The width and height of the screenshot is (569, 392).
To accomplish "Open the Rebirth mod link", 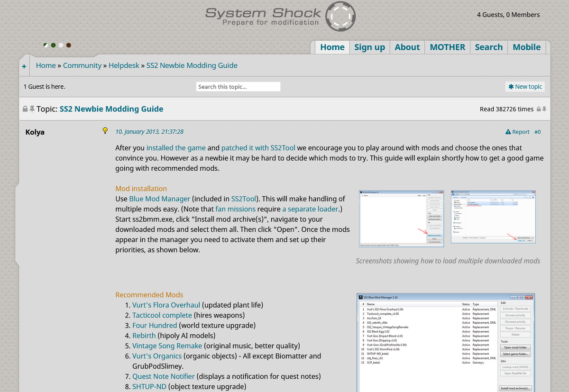I will (144, 336).
